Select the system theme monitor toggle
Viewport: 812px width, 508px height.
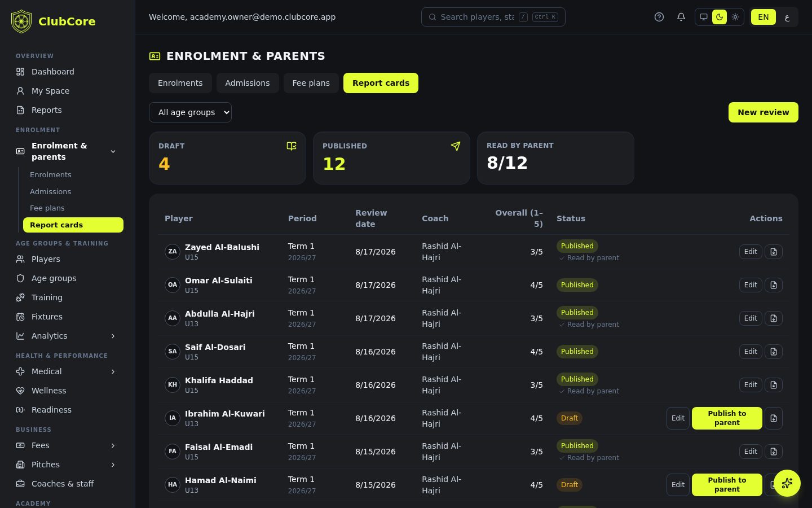[x=704, y=17]
